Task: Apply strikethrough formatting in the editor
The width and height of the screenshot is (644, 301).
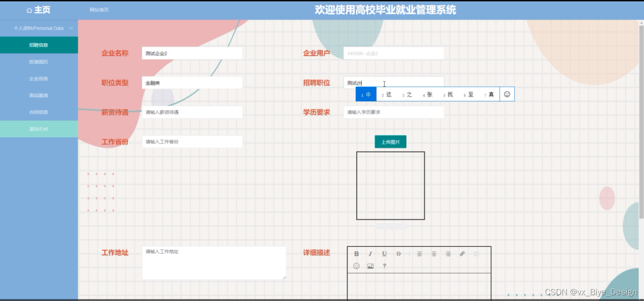Action: [x=398, y=254]
